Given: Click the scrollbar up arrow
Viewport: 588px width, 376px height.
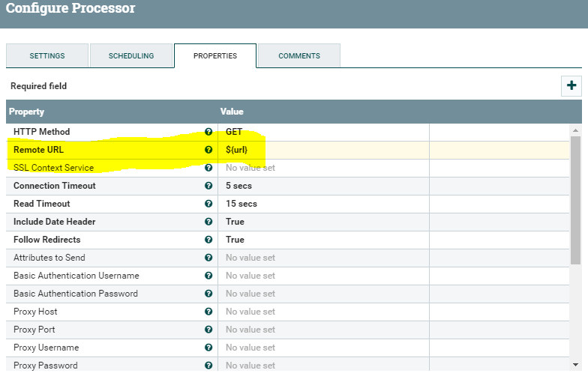Looking at the screenshot, I should pyautogui.click(x=576, y=130).
